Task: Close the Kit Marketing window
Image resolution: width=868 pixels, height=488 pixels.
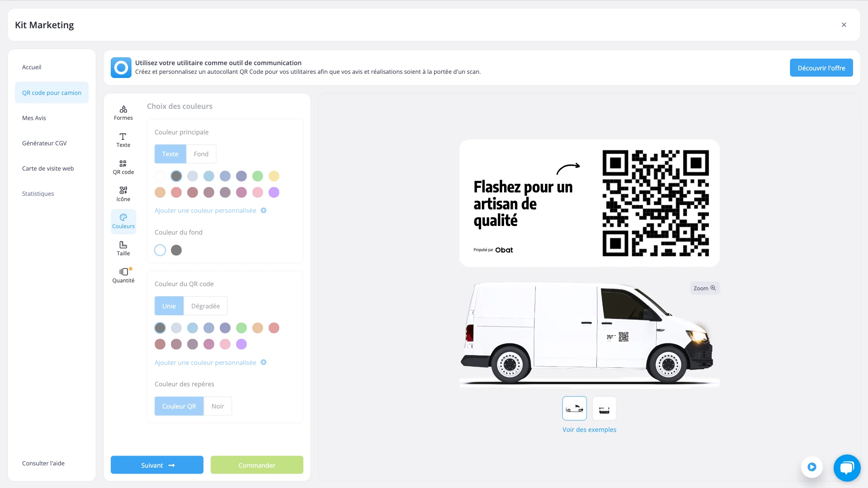Action: tap(844, 25)
